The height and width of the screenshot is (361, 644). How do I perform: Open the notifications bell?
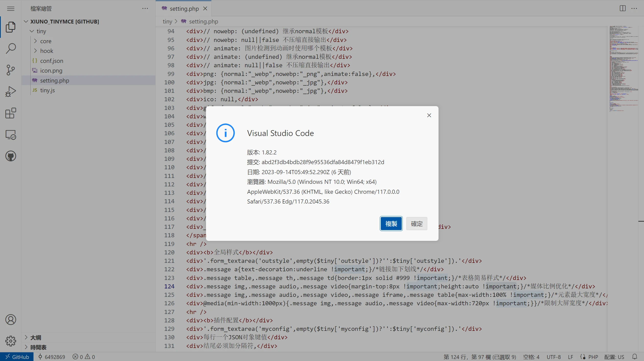[635, 357]
